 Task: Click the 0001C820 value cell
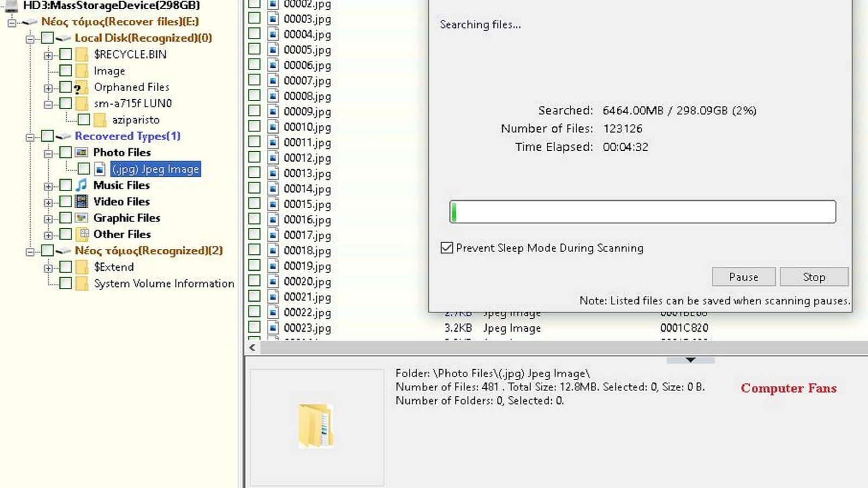(x=684, y=328)
